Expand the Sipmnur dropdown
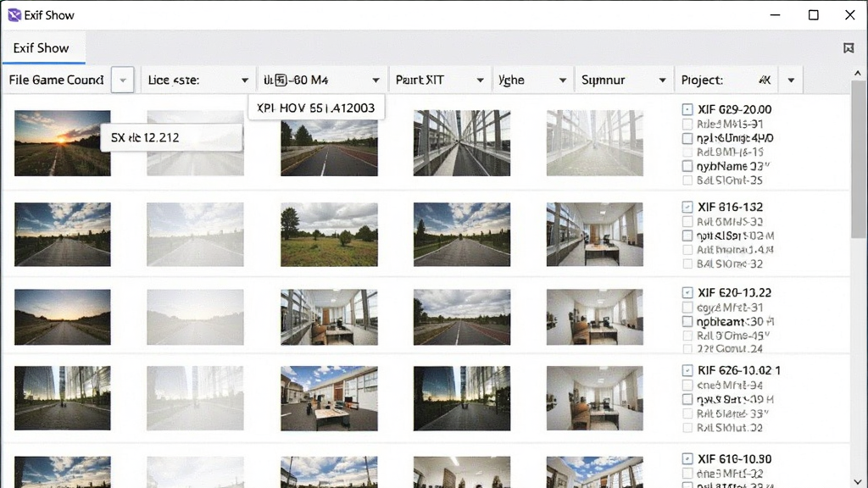The height and width of the screenshot is (488, 868). point(662,80)
